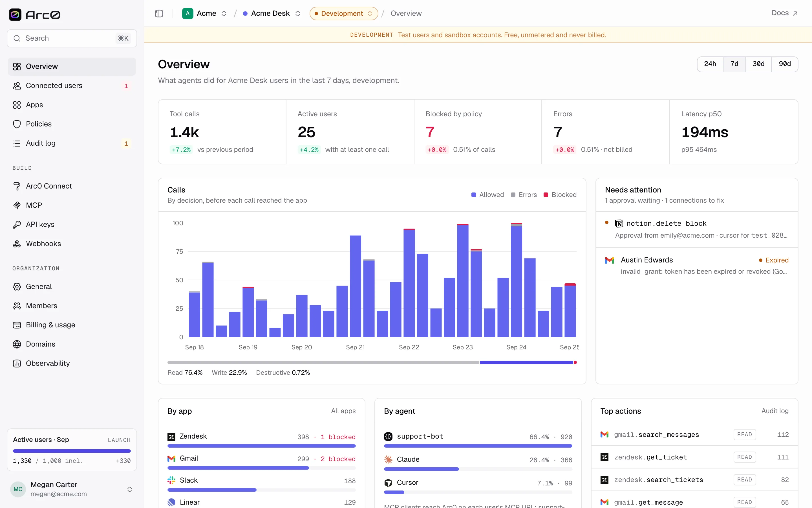
Task: Select the 30d time range tab
Action: 758,64
